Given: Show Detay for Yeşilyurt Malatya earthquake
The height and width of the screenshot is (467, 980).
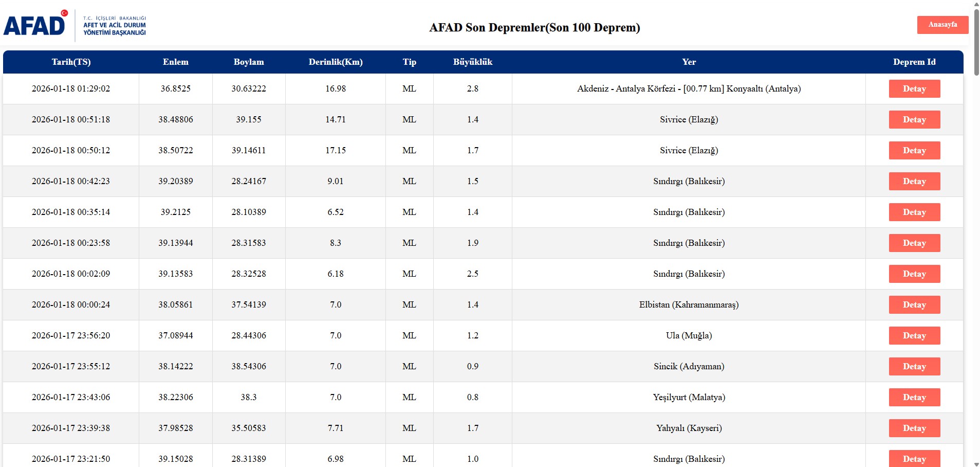Looking at the screenshot, I should click(914, 397).
